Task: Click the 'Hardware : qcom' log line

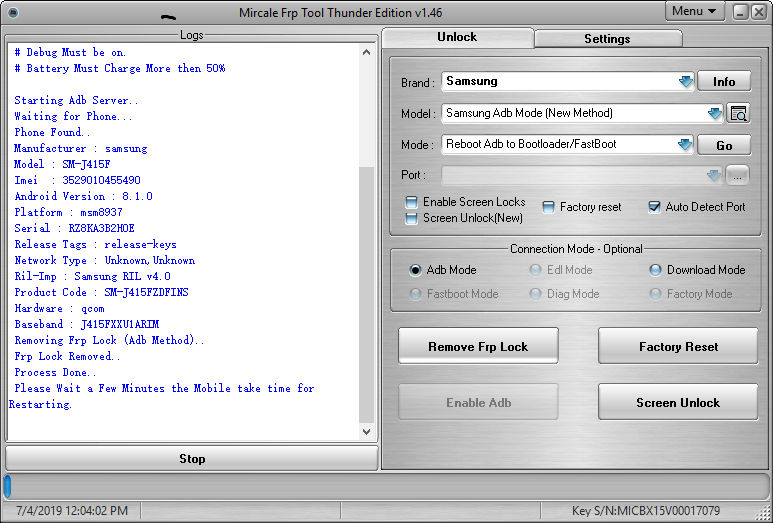Action: [x=60, y=309]
